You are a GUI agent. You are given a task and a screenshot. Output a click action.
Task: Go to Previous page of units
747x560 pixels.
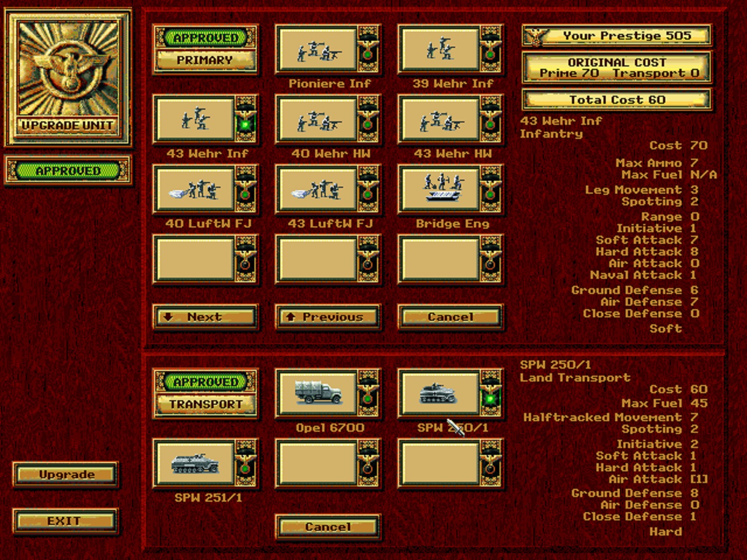coord(328,317)
